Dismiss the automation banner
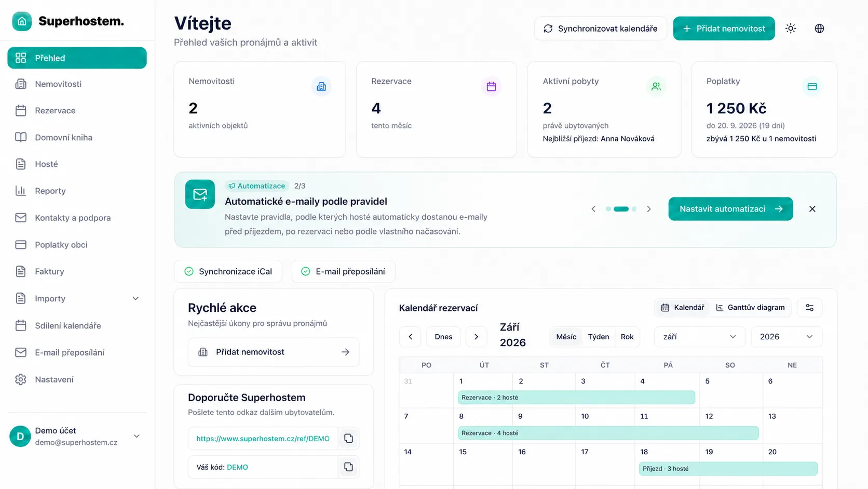Screen dimensions: 868x489 click(x=812, y=209)
